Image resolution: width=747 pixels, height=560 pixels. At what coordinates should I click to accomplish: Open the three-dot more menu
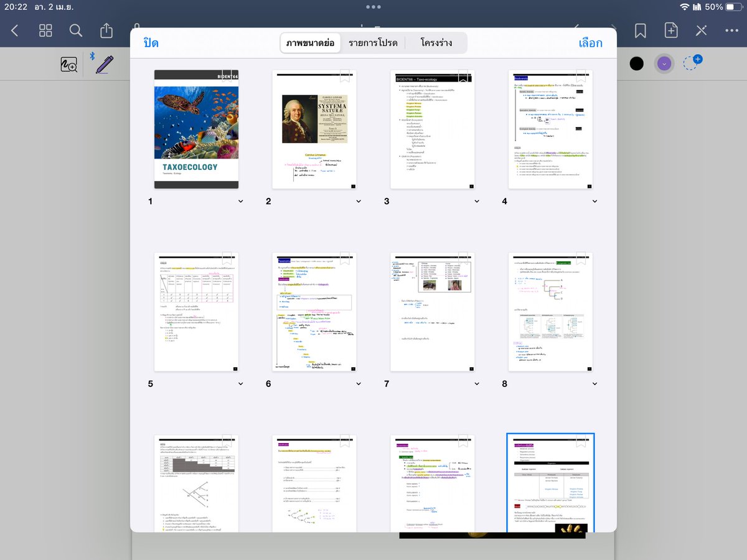[x=732, y=30]
